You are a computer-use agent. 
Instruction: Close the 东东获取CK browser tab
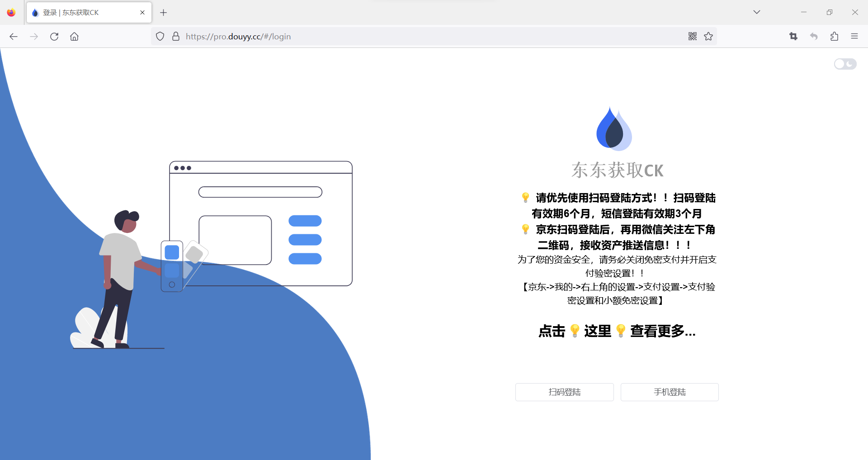pyautogui.click(x=142, y=13)
